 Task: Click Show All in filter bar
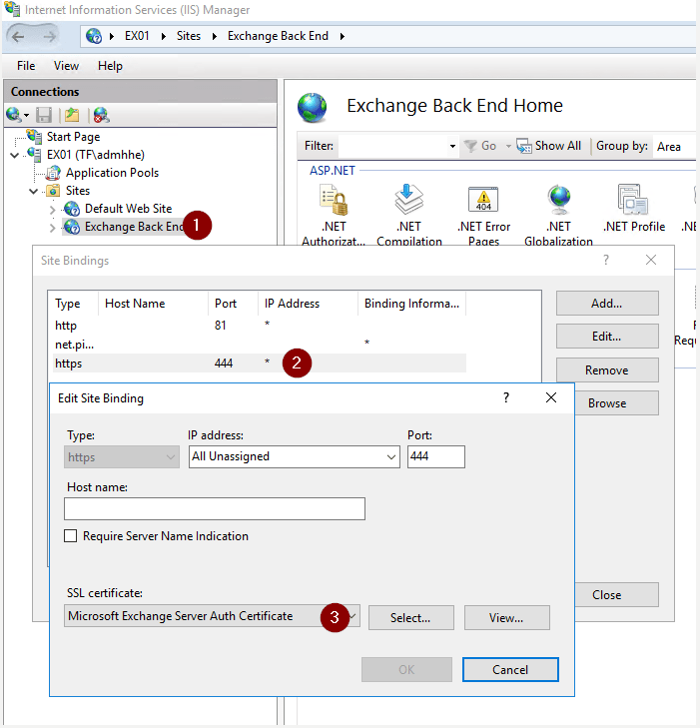click(548, 146)
